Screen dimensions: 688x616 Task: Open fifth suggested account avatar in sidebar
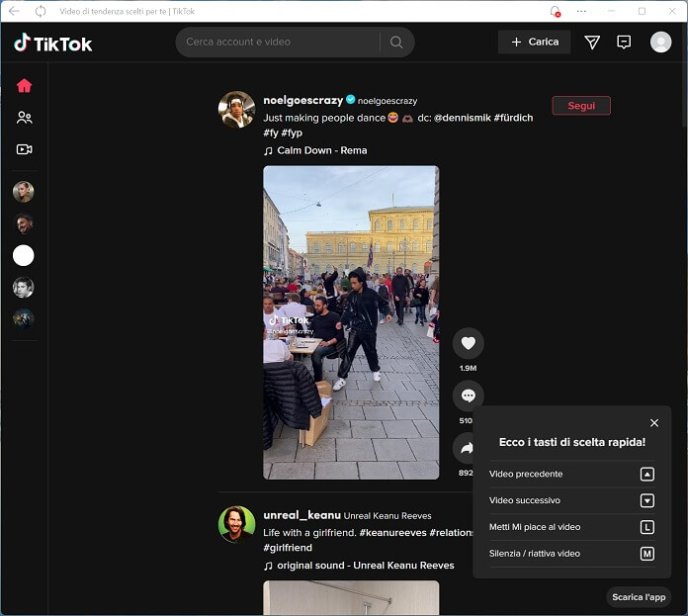coord(24,319)
